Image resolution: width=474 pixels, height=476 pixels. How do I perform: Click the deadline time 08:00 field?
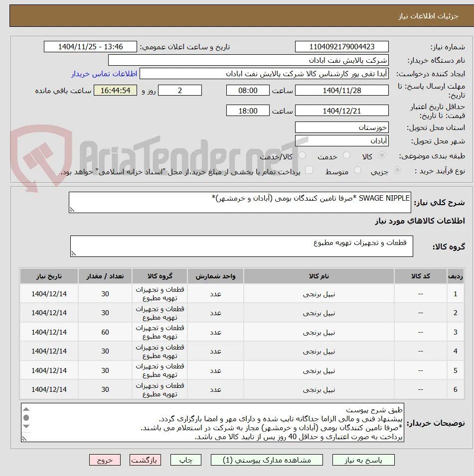(248, 91)
